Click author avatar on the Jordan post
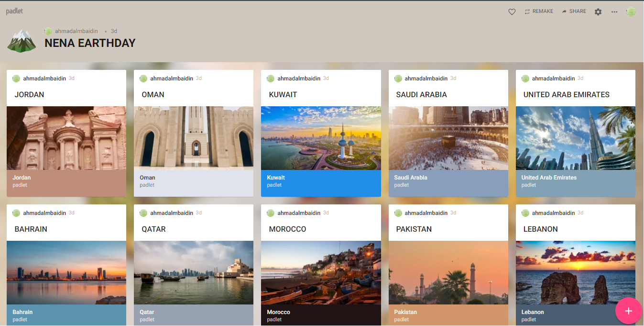 [16, 79]
